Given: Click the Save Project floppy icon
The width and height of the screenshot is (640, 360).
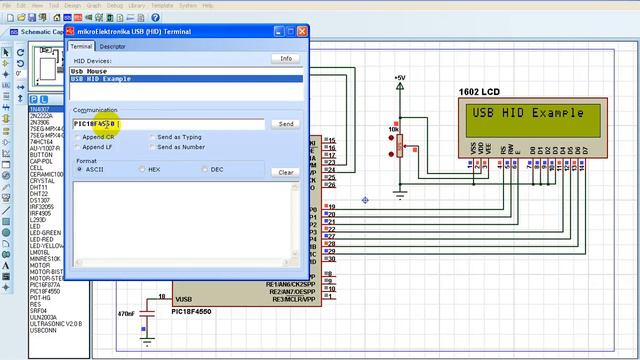Looking at the screenshot, I should [x=32, y=18].
